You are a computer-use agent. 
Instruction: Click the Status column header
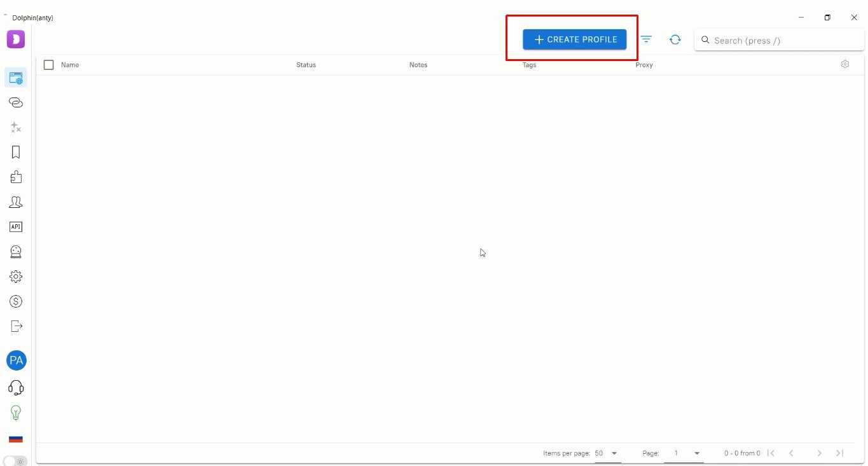click(x=306, y=65)
